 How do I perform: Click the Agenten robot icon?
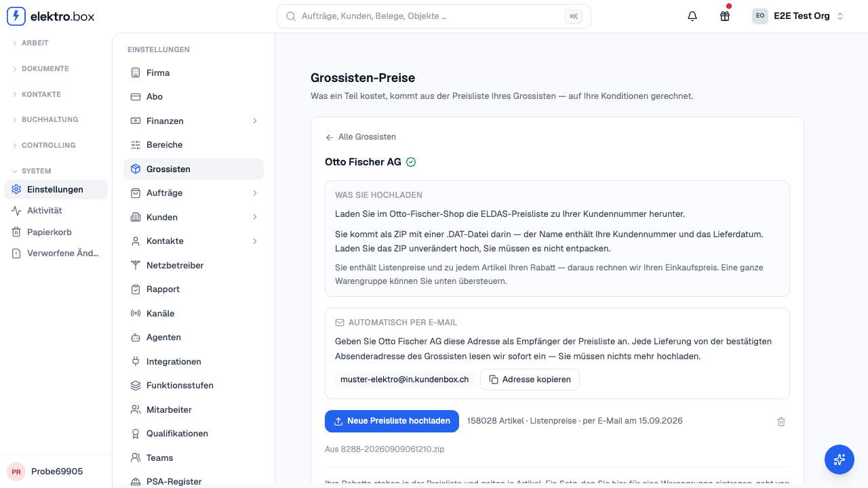[x=135, y=338]
